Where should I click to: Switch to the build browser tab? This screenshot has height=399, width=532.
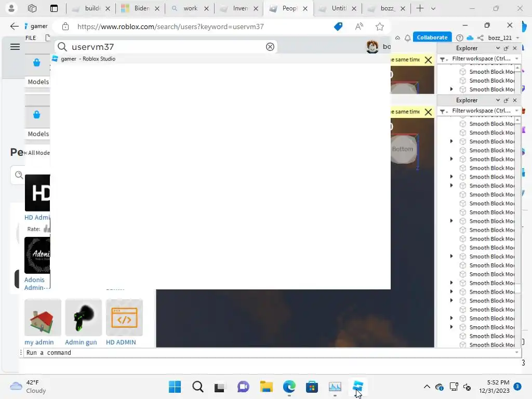tap(90, 8)
